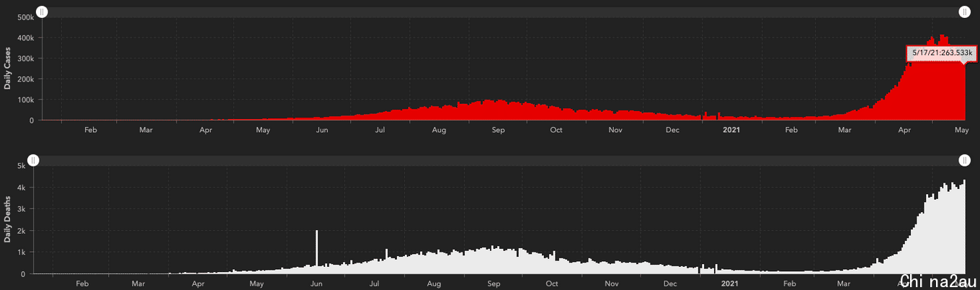The height and width of the screenshot is (290, 980).
Task: Click the 3k y-axis label
Action: point(22,209)
